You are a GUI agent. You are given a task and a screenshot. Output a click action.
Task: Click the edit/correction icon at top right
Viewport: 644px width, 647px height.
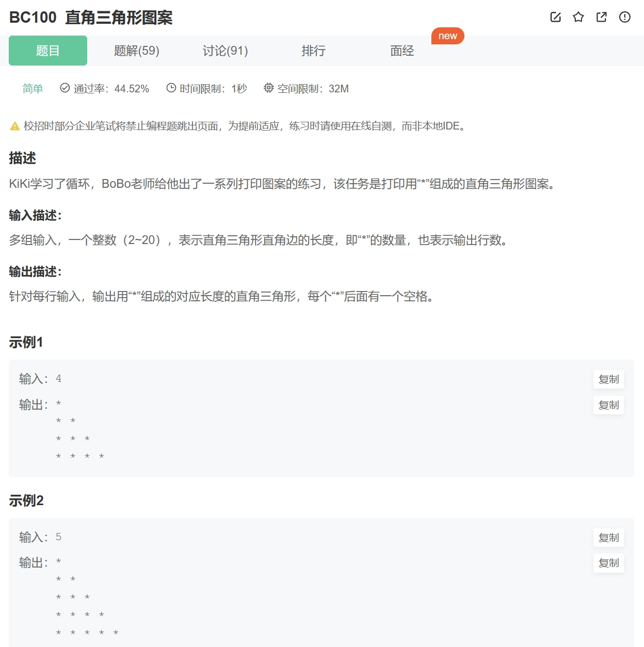click(x=555, y=17)
